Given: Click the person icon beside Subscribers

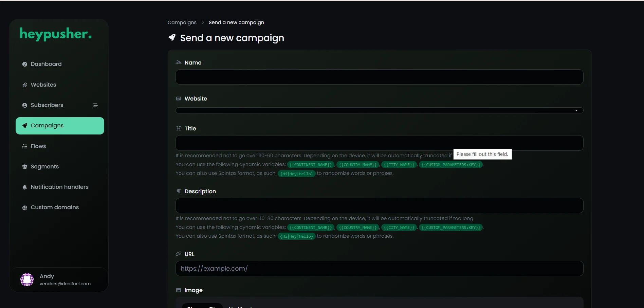Looking at the screenshot, I should (24, 105).
